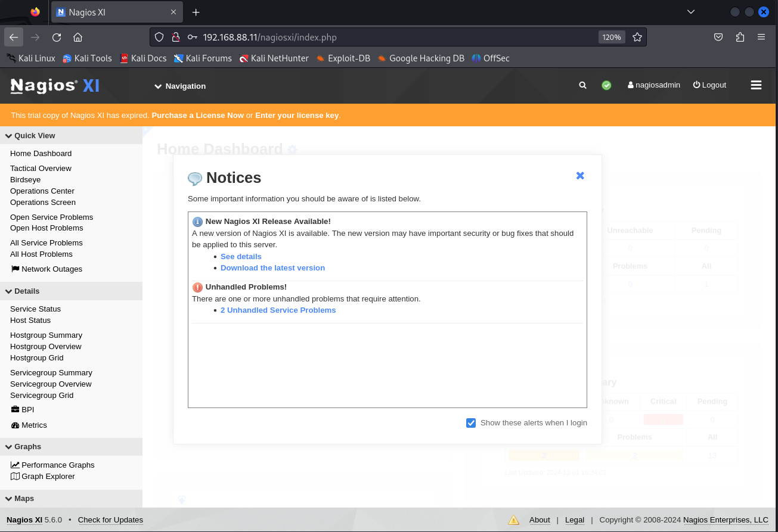Open the hamburger menu icon in header
The image size is (778, 532).
tap(756, 85)
